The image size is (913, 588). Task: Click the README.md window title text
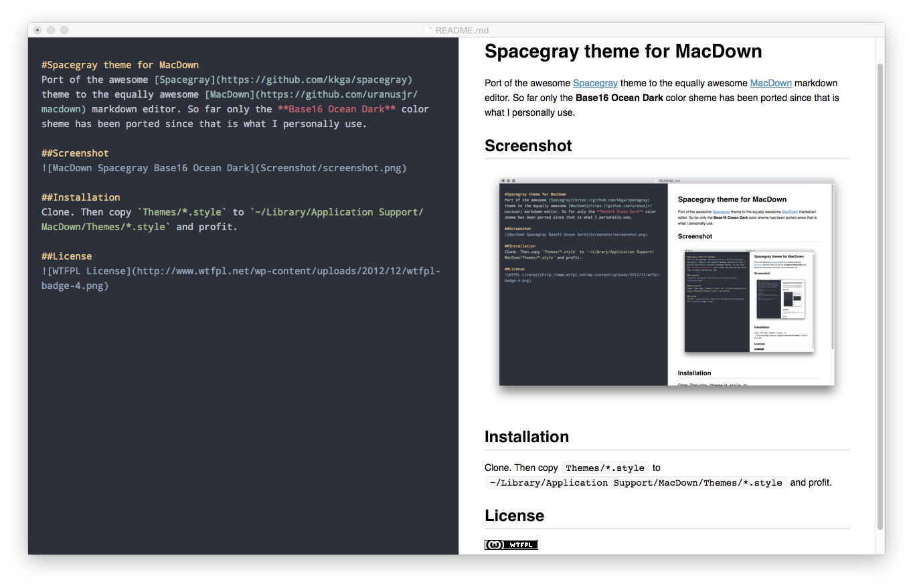click(462, 30)
